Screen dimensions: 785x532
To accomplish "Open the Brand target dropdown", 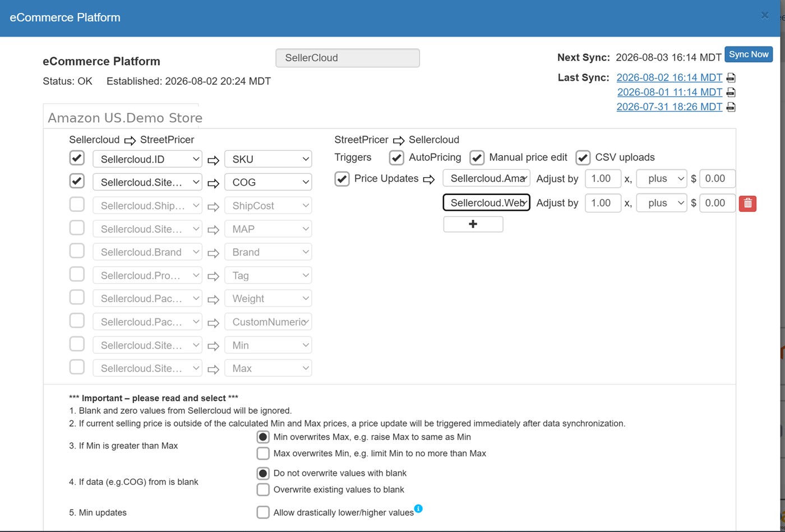I will point(268,252).
